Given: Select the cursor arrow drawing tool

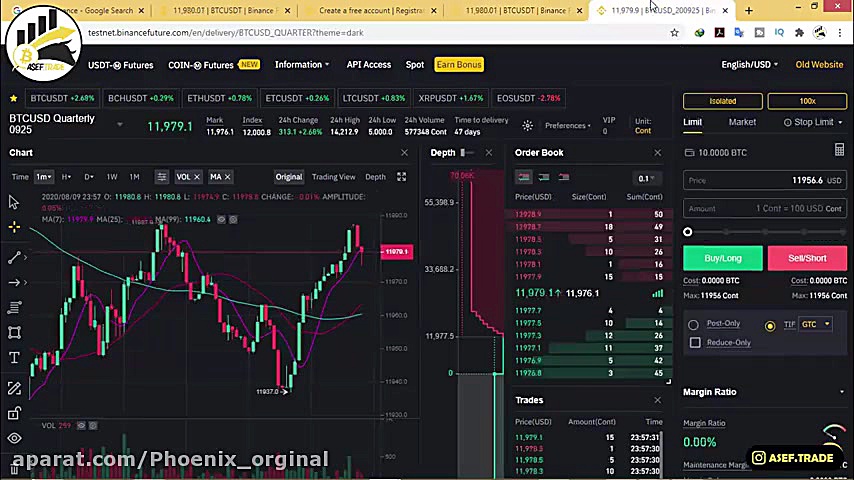Looking at the screenshot, I should point(14,202).
